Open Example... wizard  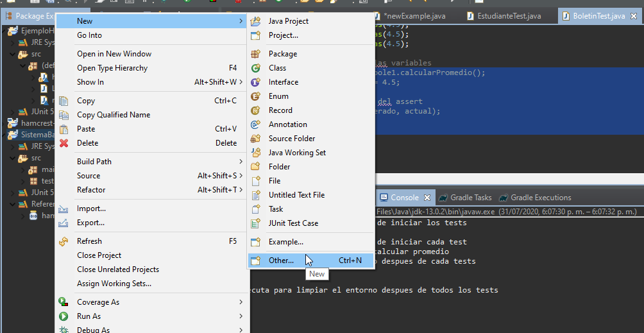click(310, 242)
